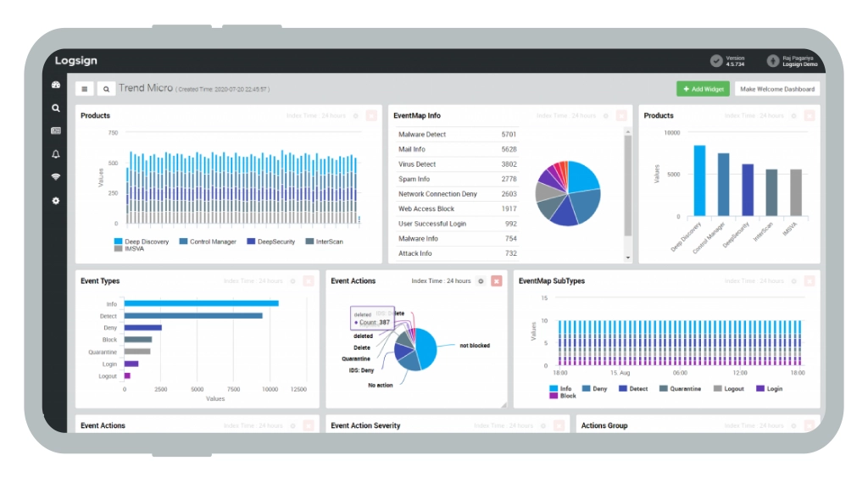Select the Virus Detect row
868x483 pixels.
coord(457,164)
